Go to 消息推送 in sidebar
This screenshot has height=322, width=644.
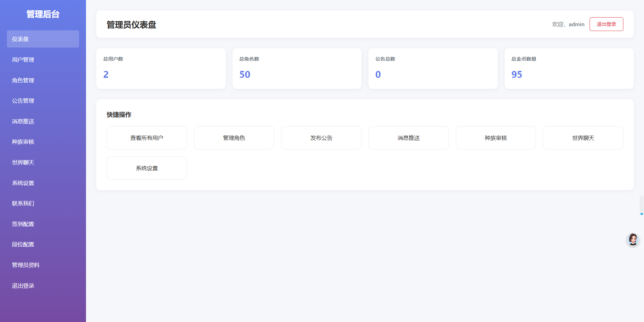point(43,121)
